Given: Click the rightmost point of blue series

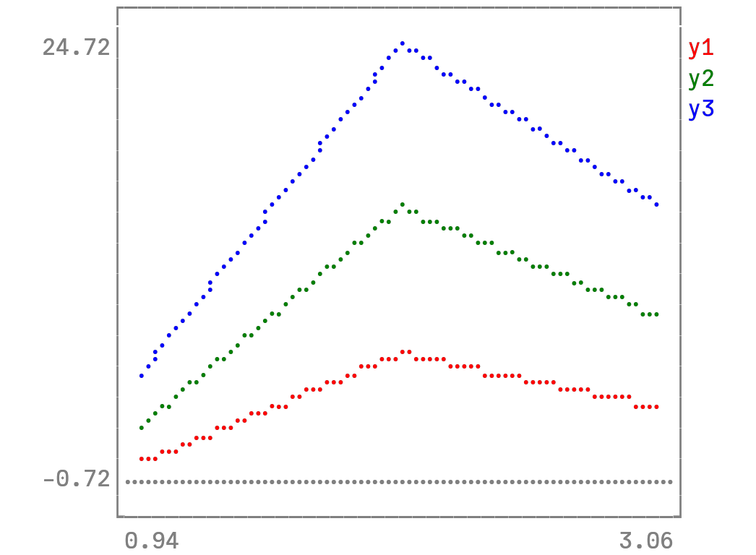Looking at the screenshot, I should 656,205.
